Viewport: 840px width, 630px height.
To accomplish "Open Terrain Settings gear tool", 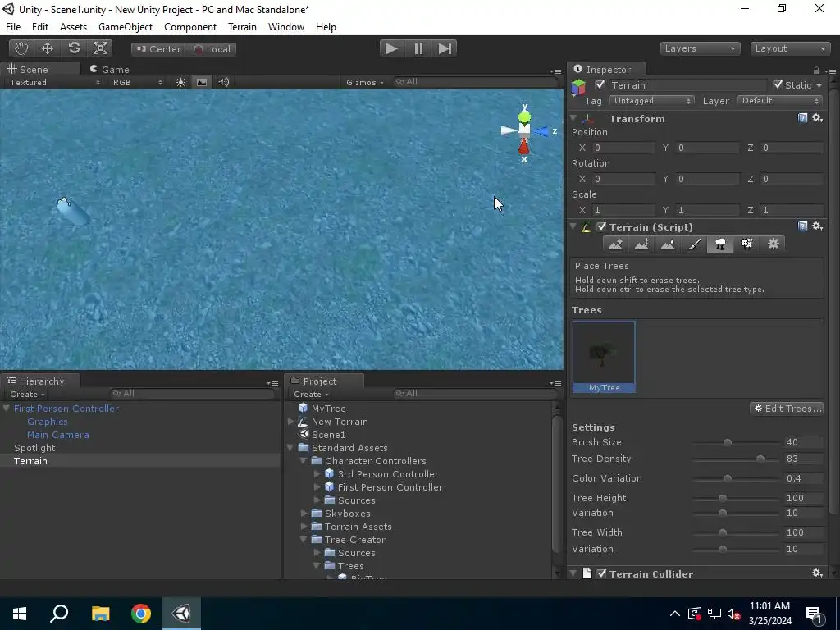I will (773, 244).
